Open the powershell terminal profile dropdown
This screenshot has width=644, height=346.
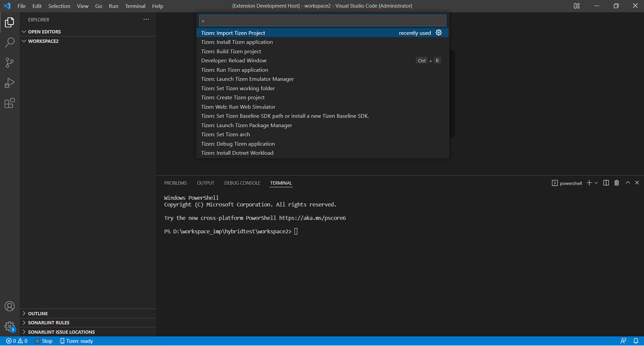[x=596, y=183]
